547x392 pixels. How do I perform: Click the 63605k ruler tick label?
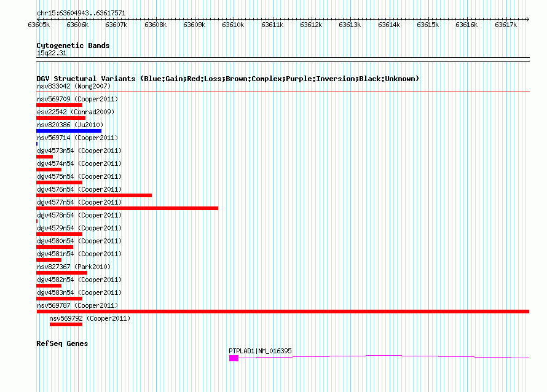[39, 25]
